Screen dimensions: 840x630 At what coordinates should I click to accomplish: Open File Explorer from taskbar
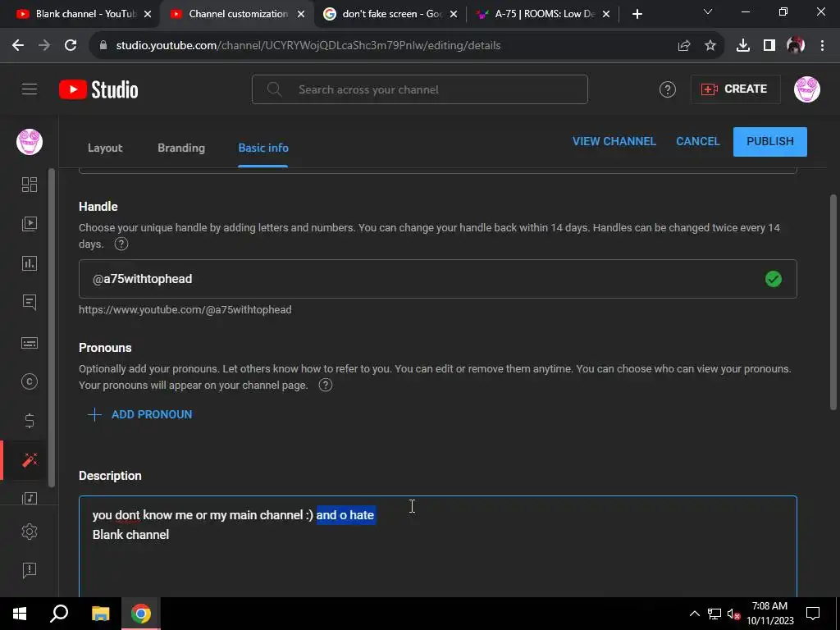100,614
